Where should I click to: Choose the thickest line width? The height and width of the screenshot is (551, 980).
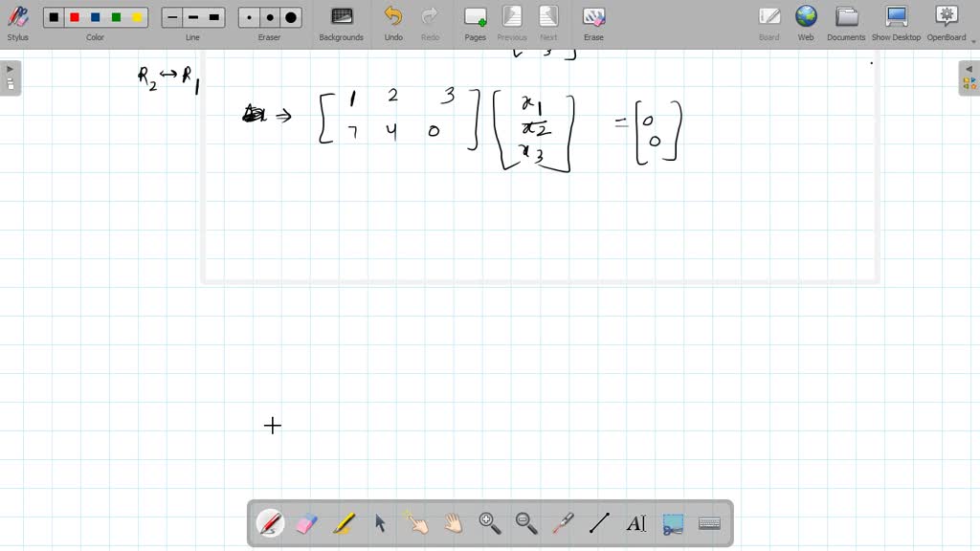[x=212, y=16]
